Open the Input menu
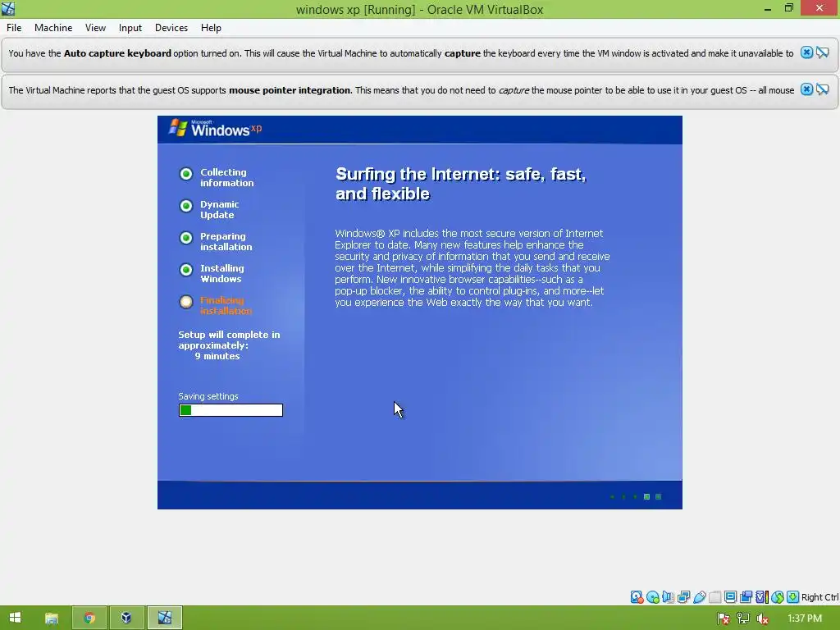Screen dimensions: 840x630 [130, 28]
